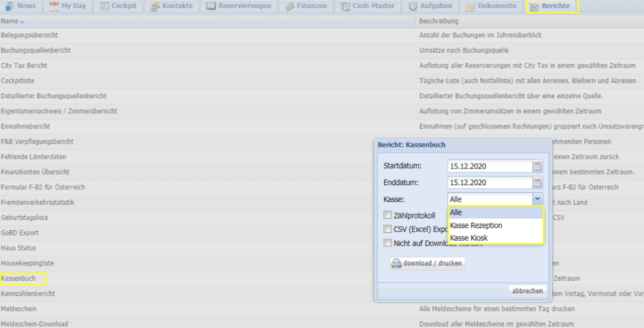The width and height of the screenshot is (644, 328).
Task: Select Kasse Kiosk option
Action: (469, 237)
